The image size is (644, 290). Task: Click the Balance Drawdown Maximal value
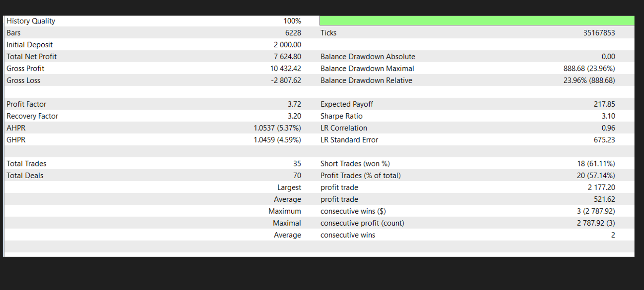(589, 68)
